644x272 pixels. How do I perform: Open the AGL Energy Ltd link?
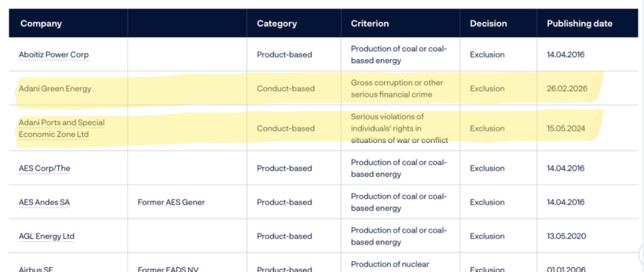coord(47,236)
